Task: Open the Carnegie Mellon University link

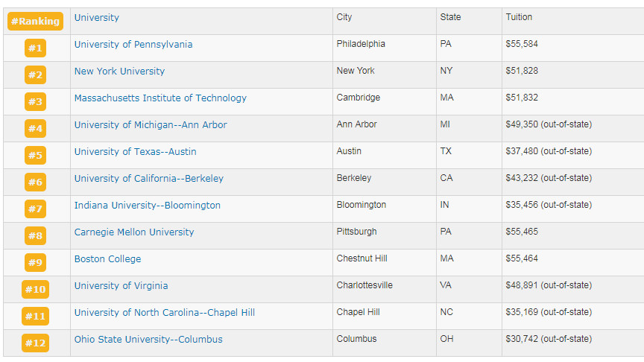Action: coord(134,232)
